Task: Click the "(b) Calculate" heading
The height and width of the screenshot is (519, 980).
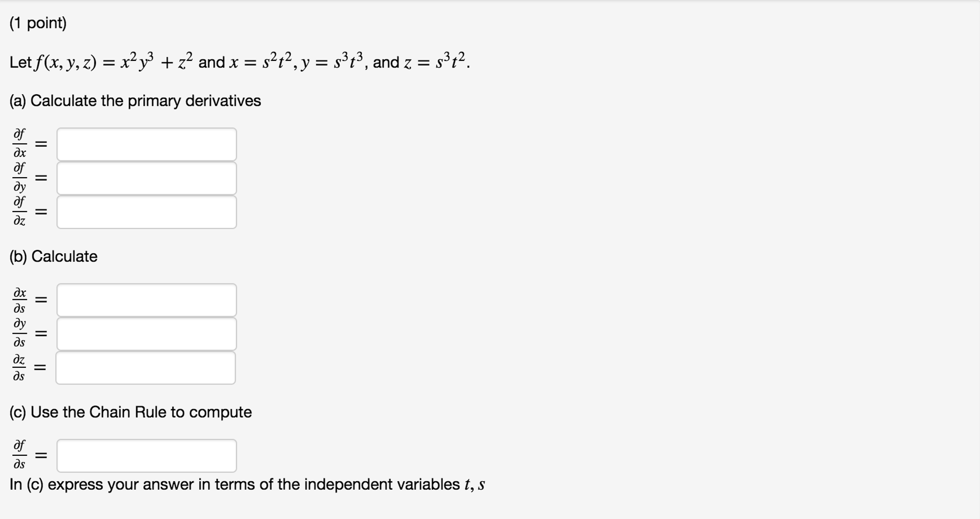Action: click(53, 257)
